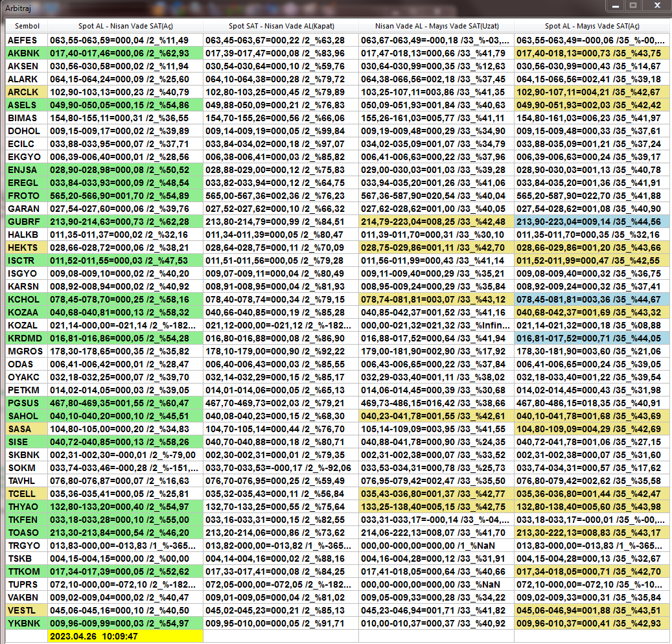Select the TRGYO symbol cell

[x=27, y=546]
